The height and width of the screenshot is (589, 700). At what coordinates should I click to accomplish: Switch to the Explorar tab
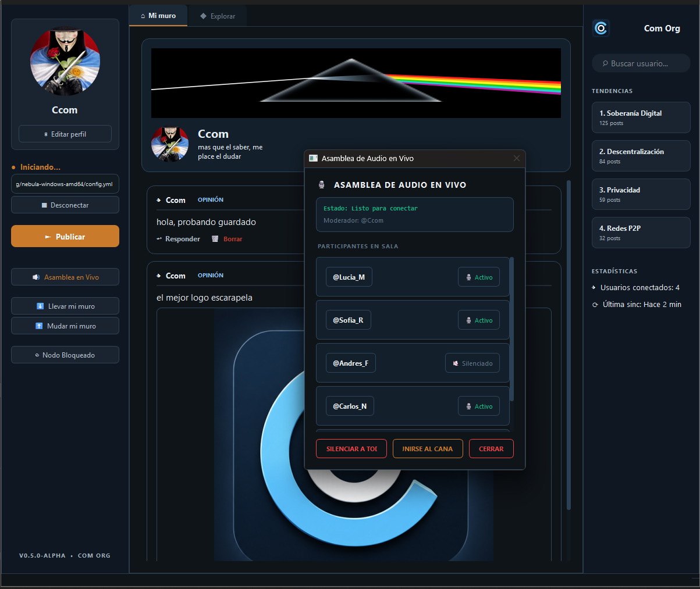pyautogui.click(x=218, y=16)
